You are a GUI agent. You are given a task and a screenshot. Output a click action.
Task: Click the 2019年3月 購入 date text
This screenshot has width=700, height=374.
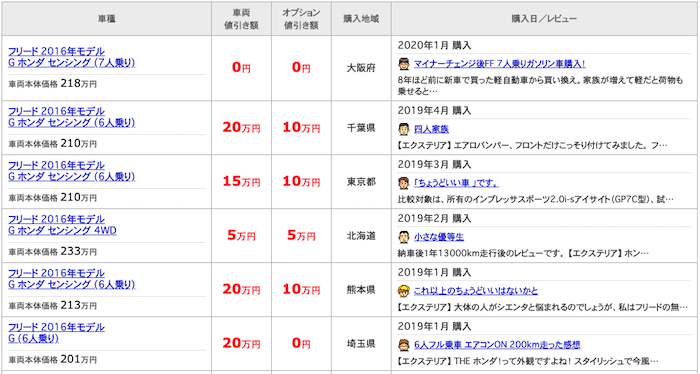click(434, 165)
